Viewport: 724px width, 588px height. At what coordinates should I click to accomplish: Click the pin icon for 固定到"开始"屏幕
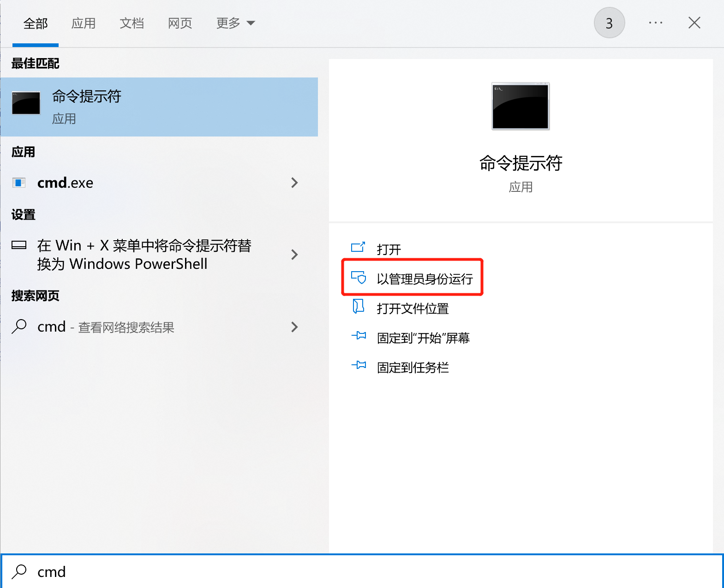pyautogui.click(x=359, y=336)
